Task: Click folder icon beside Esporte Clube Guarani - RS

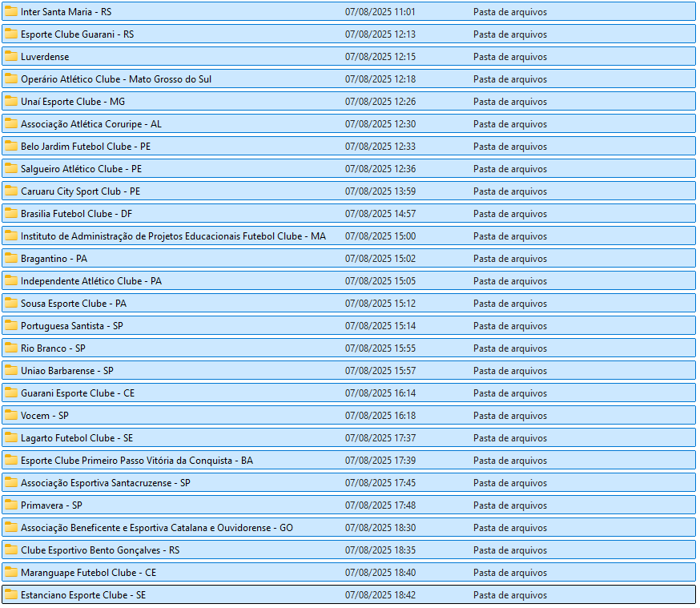Action: [10, 34]
